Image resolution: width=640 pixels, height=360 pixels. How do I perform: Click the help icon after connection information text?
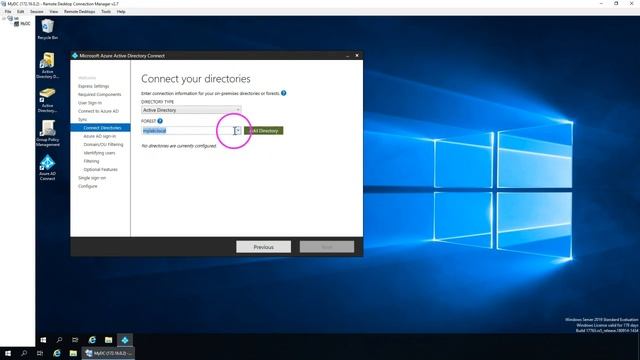[283, 93]
